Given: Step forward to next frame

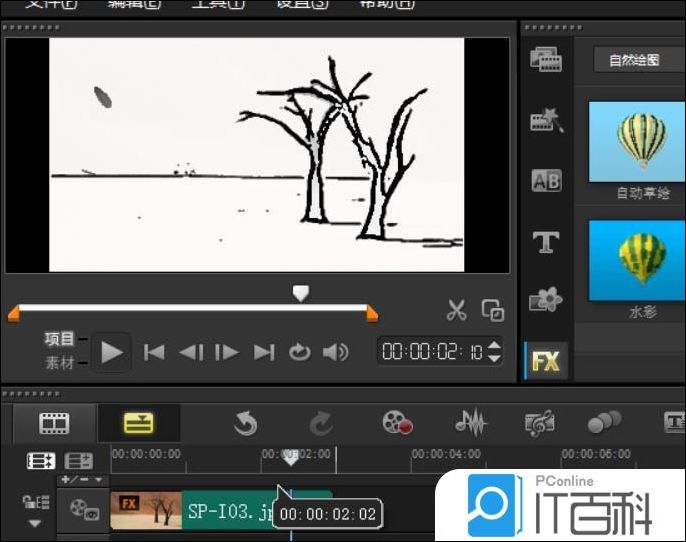Looking at the screenshot, I should [227, 352].
